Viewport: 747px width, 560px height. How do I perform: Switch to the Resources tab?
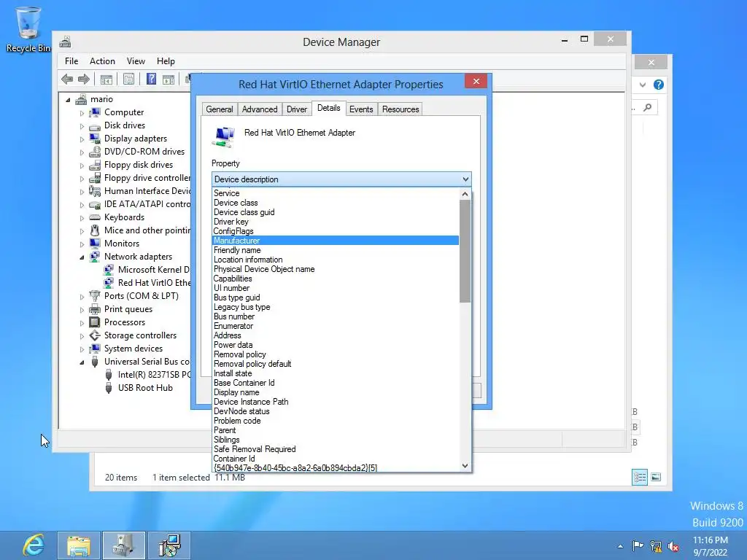coord(400,109)
